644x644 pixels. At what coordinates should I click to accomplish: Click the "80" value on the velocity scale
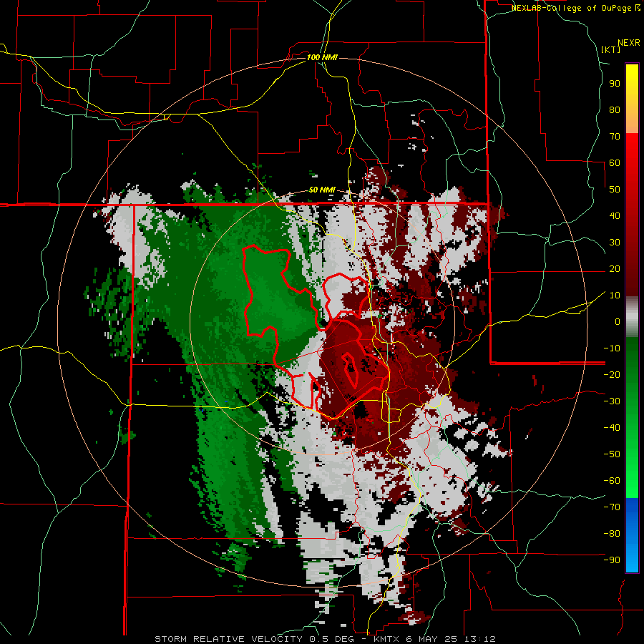pos(615,110)
